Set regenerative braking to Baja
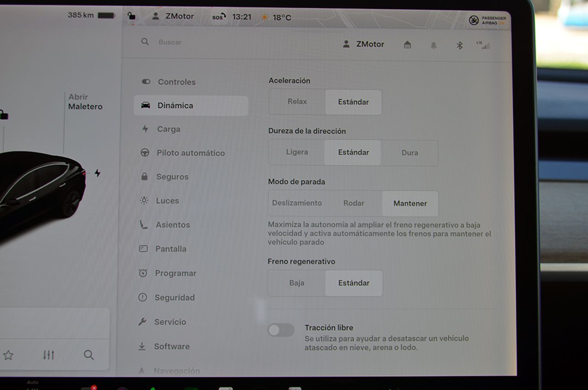This screenshot has width=588, height=390. pos(297,283)
